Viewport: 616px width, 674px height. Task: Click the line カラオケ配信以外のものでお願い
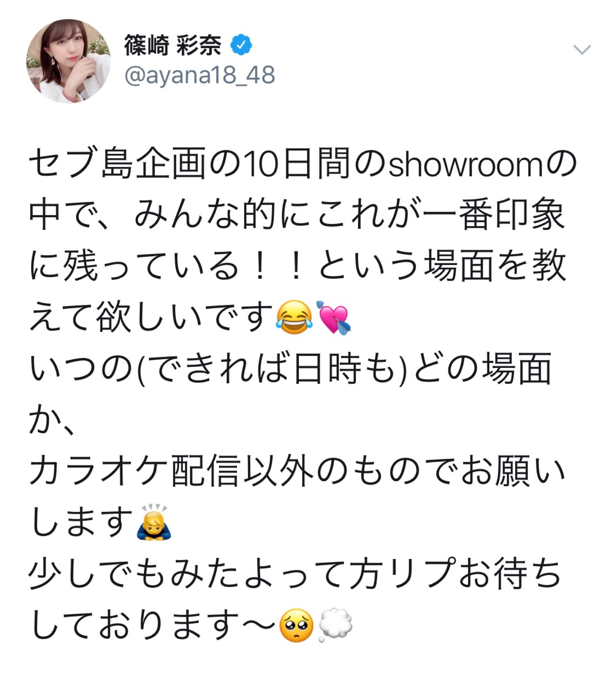[297, 472]
